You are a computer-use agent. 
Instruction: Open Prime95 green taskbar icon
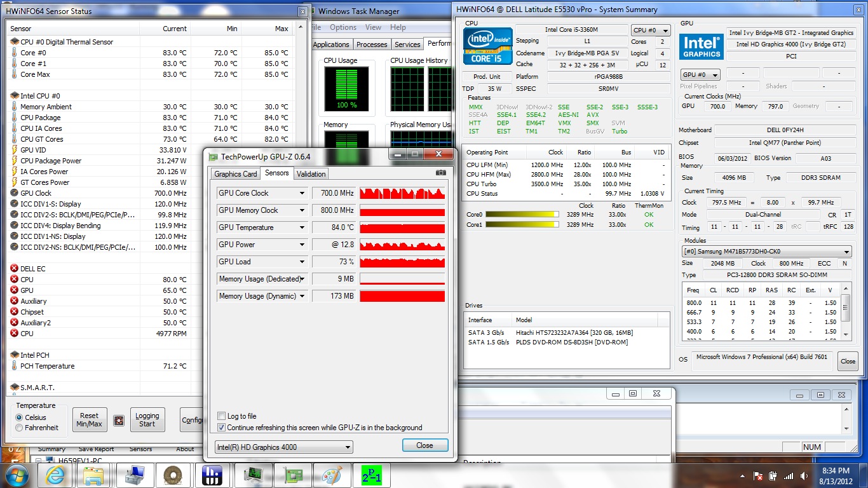[x=372, y=475]
